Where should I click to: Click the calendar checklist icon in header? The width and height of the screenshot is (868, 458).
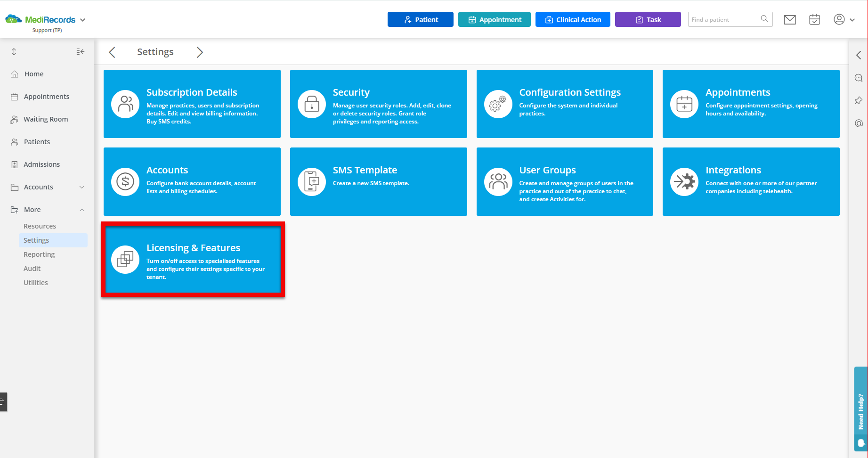tap(814, 20)
